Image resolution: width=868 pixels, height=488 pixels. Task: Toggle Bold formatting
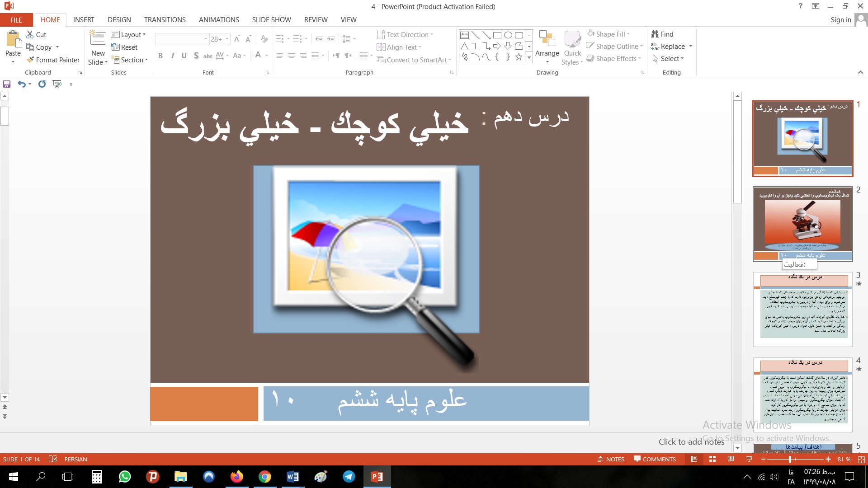(160, 56)
